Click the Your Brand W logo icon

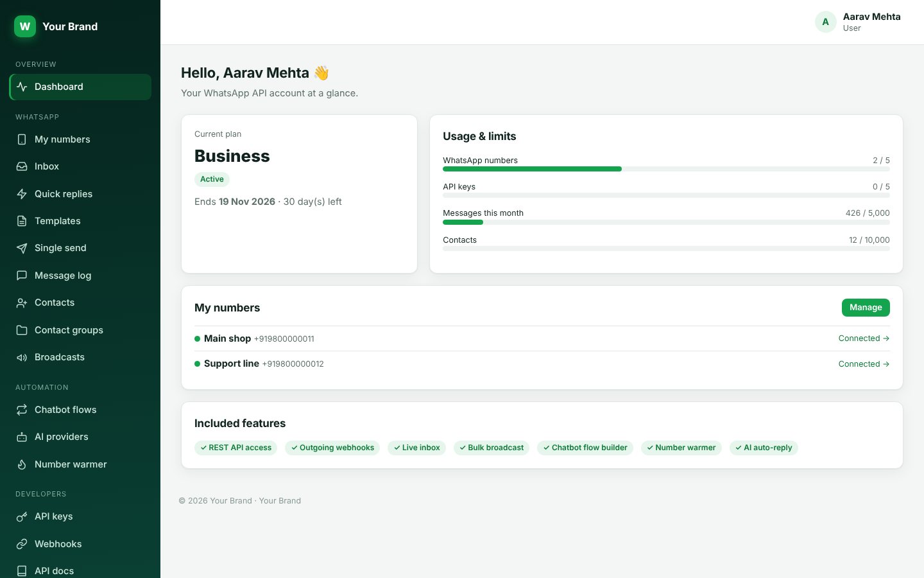(25, 26)
